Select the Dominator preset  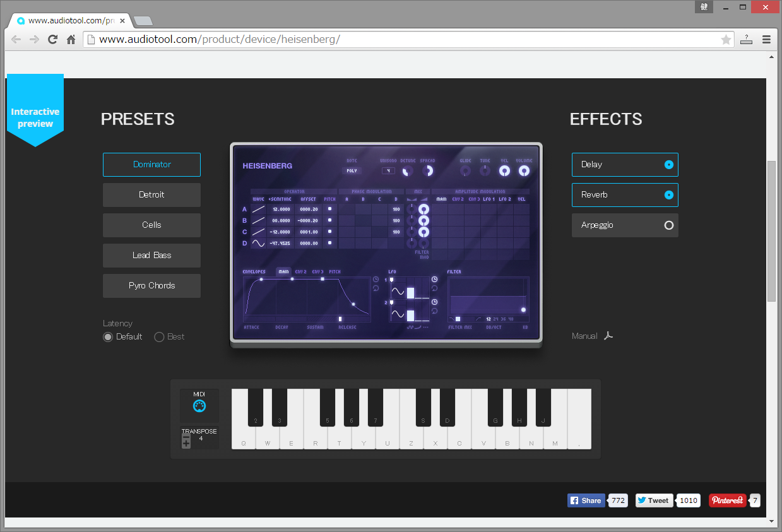pyautogui.click(x=151, y=165)
